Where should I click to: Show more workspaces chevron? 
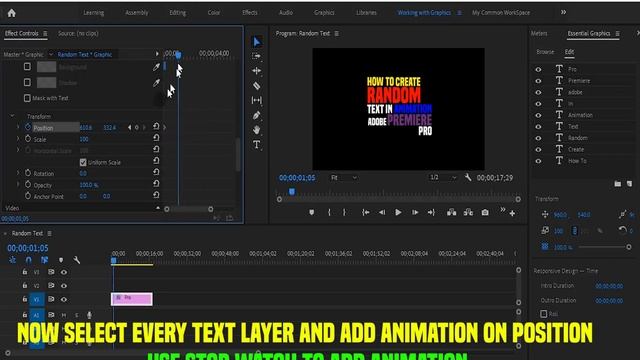click(563, 12)
